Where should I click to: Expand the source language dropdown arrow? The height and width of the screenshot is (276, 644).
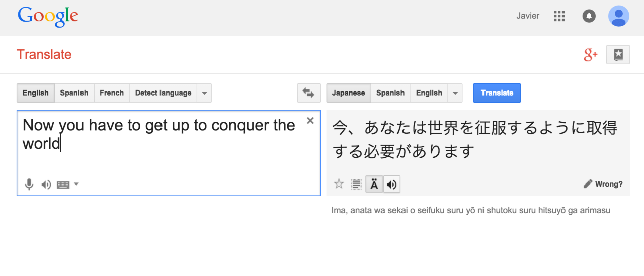tap(204, 93)
